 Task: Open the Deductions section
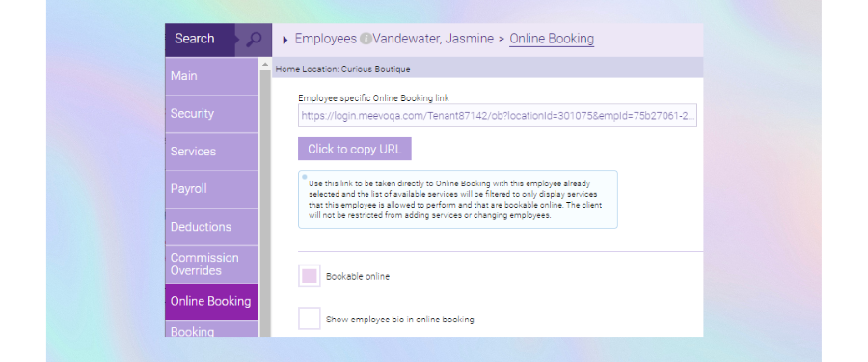[x=211, y=227]
